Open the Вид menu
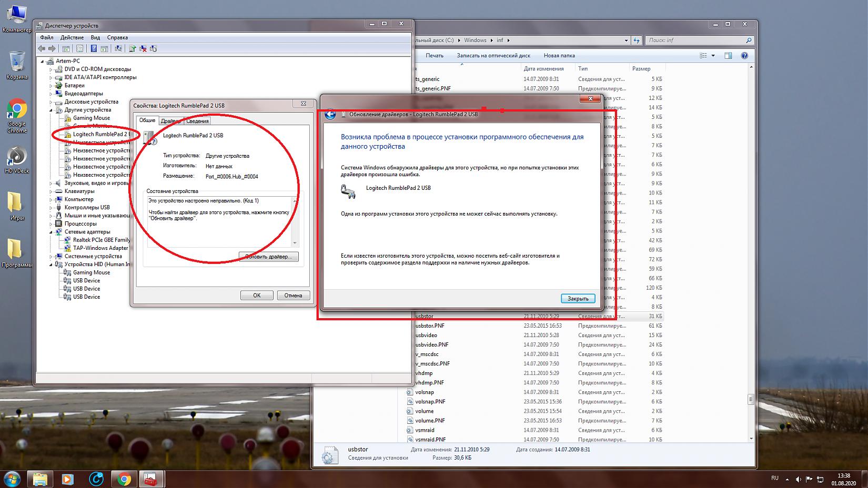Viewport: 868px width, 488px height. pyautogui.click(x=95, y=37)
